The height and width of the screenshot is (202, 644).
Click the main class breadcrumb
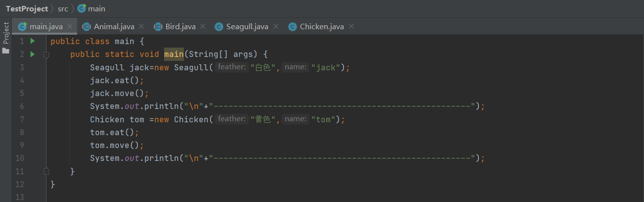(x=96, y=8)
